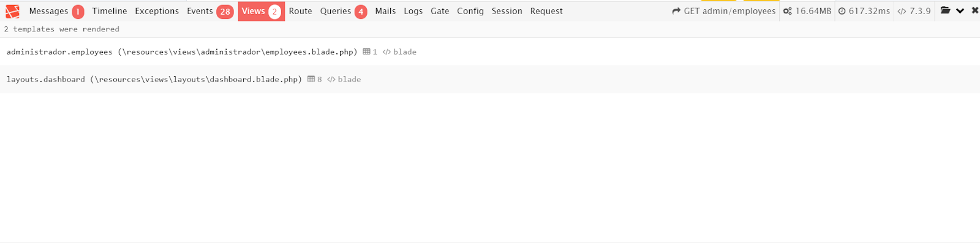Click the memory usage 16.64MB indicator
This screenshot has height=243, width=980.
pos(807,11)
